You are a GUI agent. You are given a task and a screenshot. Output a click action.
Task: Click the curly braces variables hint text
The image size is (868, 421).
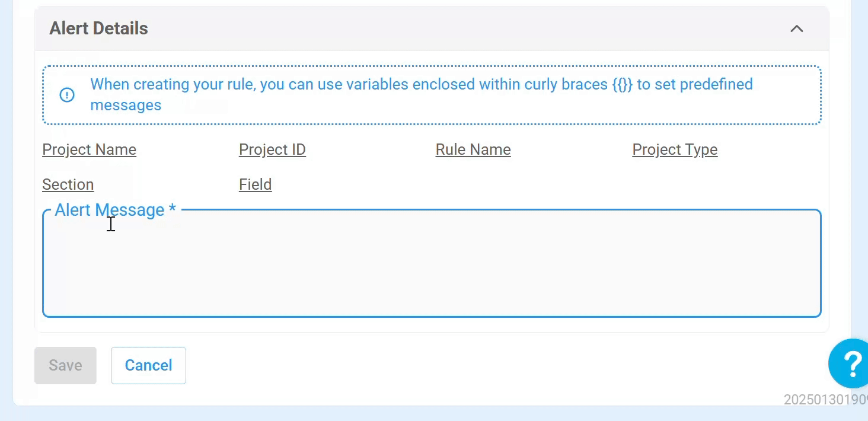(421, 95)
